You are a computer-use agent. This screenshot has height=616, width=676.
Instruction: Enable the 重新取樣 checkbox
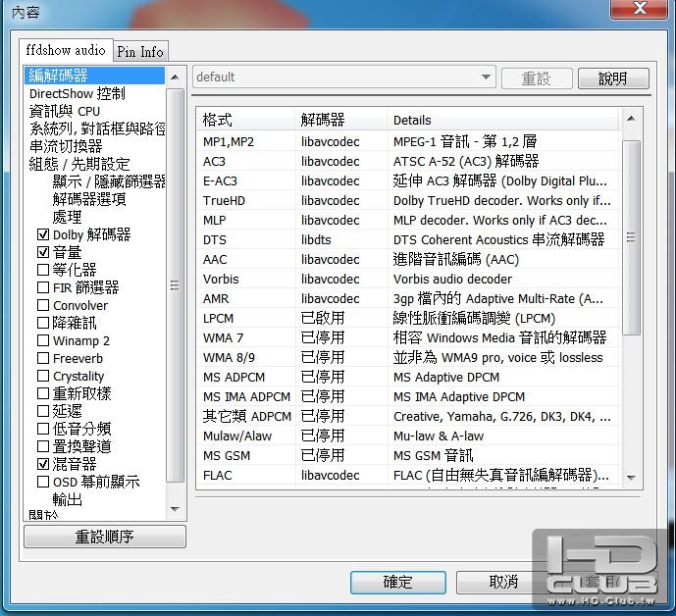pyautogui.click(x=43, y=393)
